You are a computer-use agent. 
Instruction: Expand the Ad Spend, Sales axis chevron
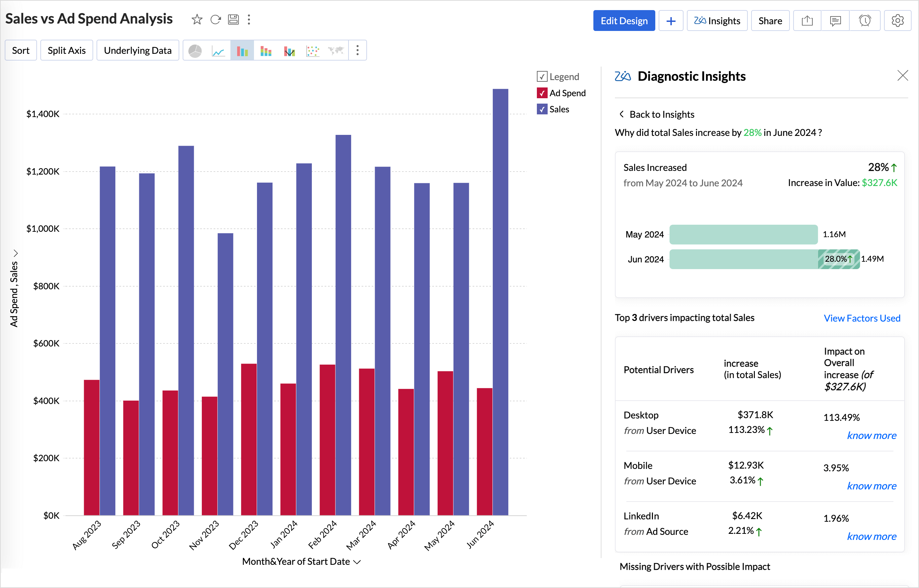[16, 253]
